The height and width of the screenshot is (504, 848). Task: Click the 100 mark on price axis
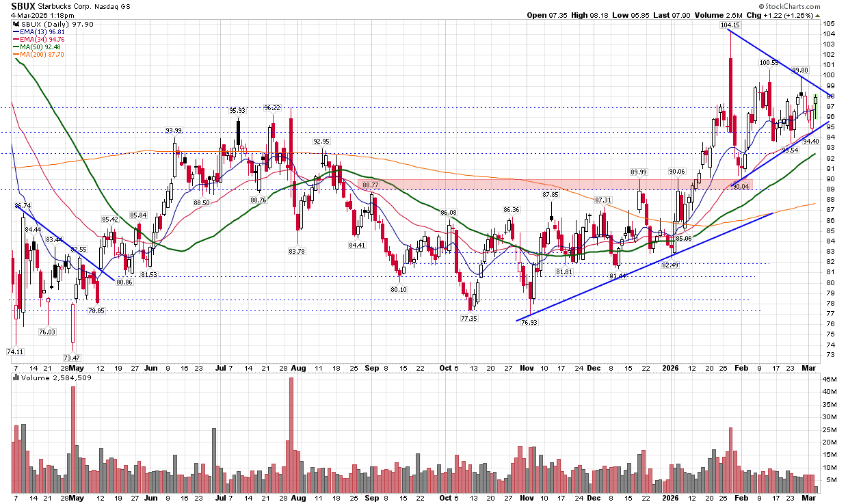(x=828, y=75)
